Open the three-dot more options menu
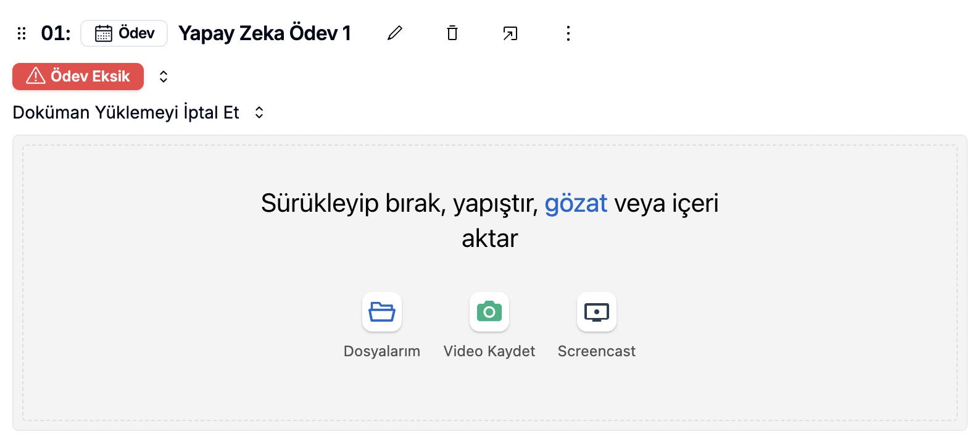The height and width of the screenshot is (447, 980). 568,33
